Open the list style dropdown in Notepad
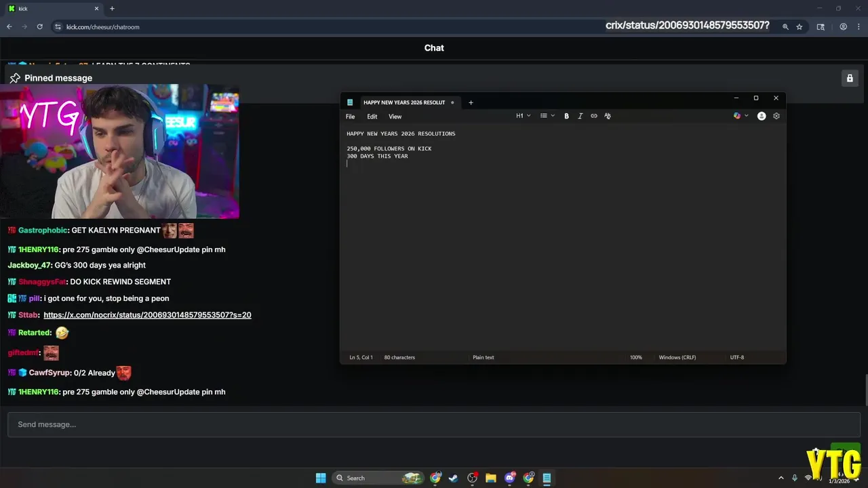Screen dimensions: 868x488 tap(547, 116)
